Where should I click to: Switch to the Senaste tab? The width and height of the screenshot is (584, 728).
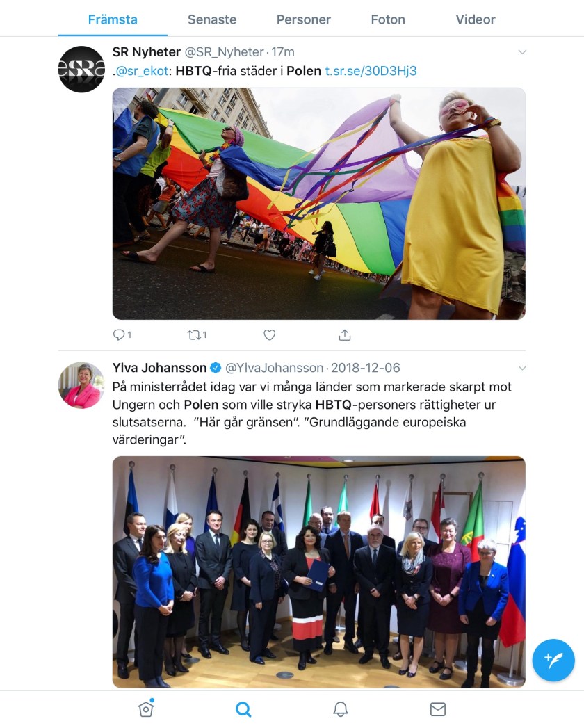tap(211, 19)
